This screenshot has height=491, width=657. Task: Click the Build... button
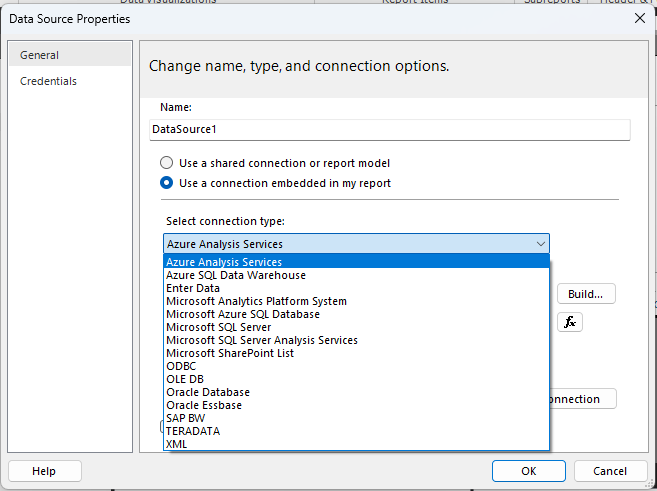tap(586, 294)
